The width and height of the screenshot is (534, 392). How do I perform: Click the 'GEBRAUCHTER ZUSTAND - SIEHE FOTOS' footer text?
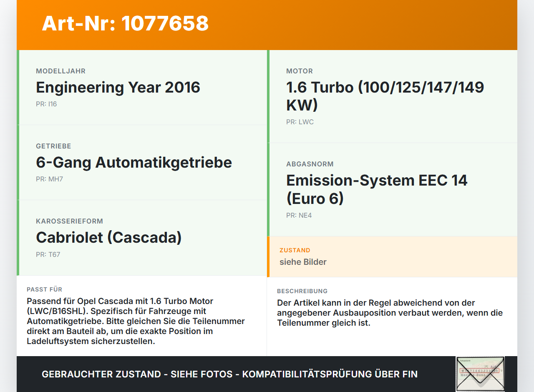click(x=229, y=374)
